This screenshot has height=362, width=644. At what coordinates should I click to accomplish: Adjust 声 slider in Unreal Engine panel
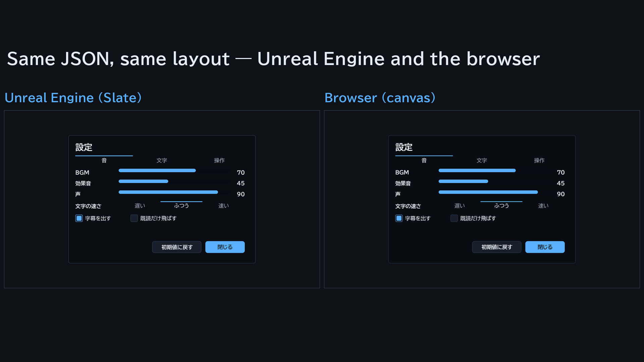(174, 192)
